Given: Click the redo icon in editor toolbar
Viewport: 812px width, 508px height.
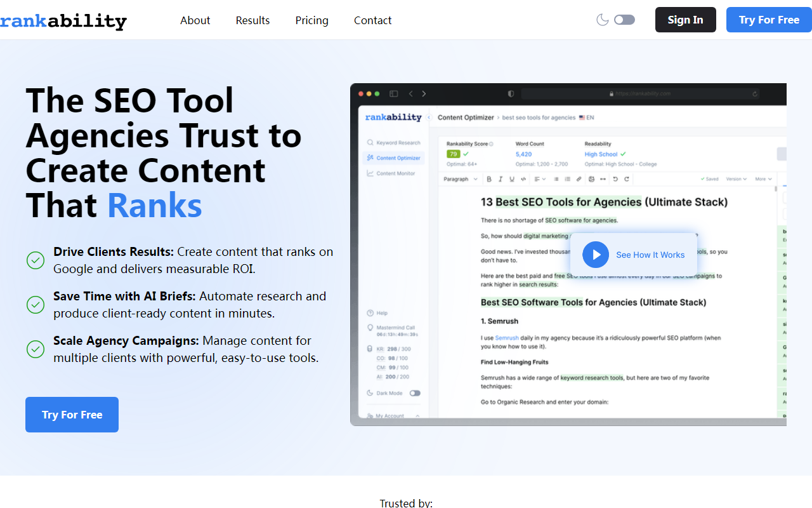Looking at the screenshot, I should pos(627,179).
